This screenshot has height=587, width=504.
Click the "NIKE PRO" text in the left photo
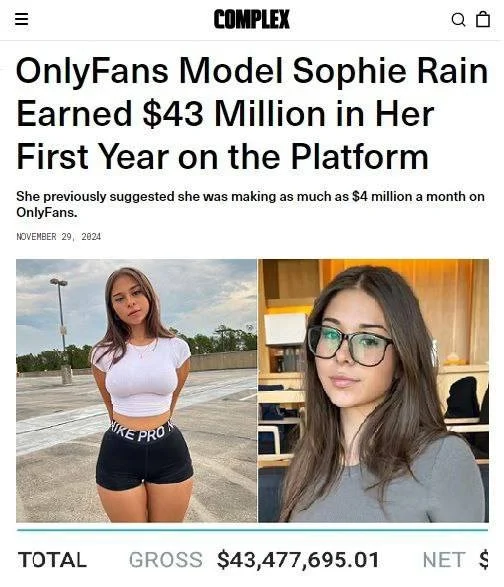[140, 432]
